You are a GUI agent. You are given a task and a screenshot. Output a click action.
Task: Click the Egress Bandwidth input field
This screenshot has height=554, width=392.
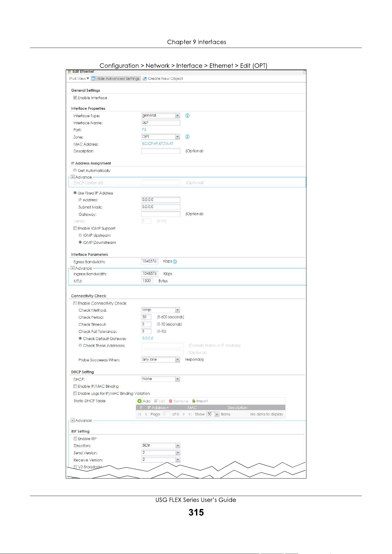(x=150, y=262)
